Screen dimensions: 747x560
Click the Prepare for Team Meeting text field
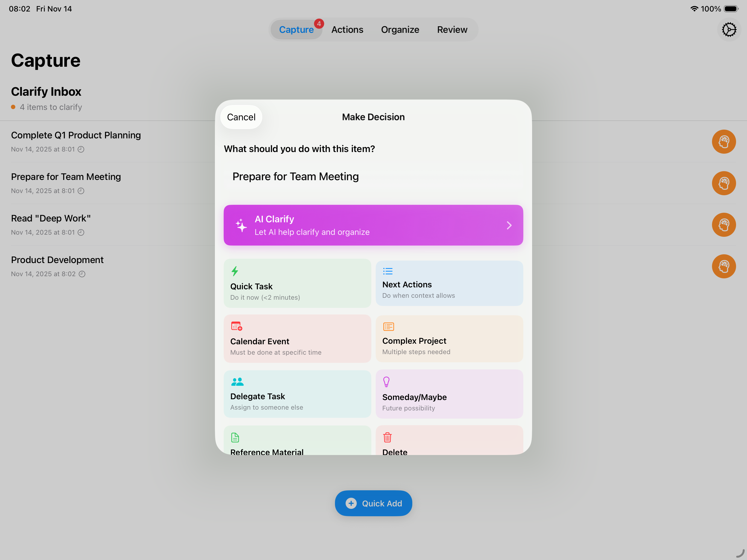click(373, 177)
